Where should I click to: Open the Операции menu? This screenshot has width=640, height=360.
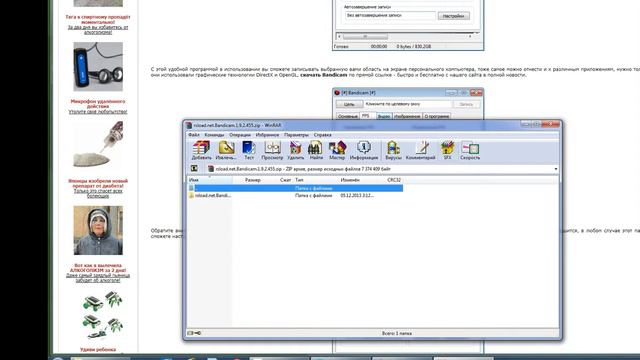tap(240, 135)
